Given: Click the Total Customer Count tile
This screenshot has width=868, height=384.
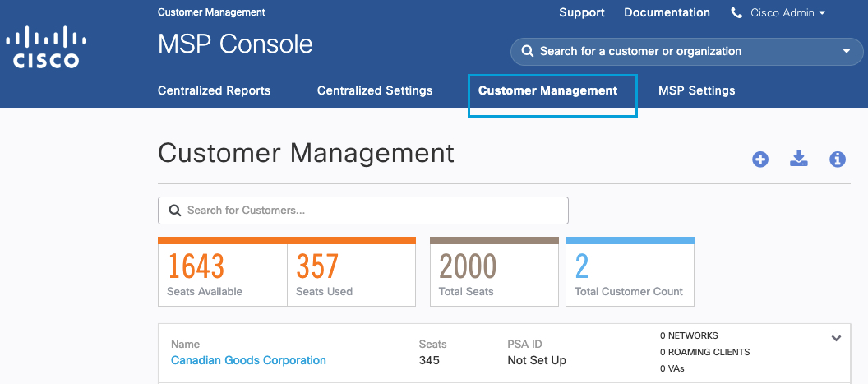Looking at the screenshot, I should (x=630, y=273).
